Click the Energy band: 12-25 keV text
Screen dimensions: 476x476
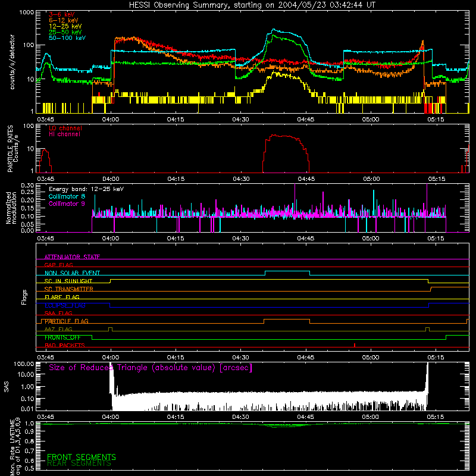pos(86,189)
